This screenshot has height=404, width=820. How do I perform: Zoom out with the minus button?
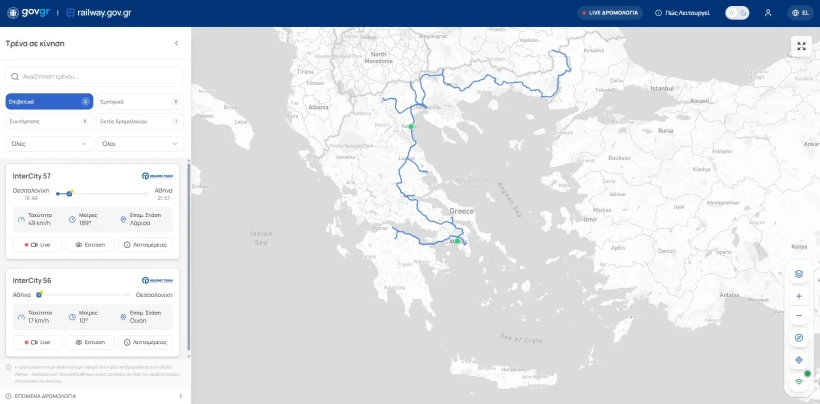coord(799,316)
